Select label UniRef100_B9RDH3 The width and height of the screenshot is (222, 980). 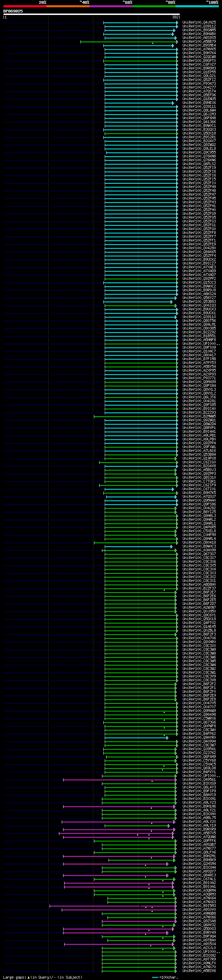[199, 68]
